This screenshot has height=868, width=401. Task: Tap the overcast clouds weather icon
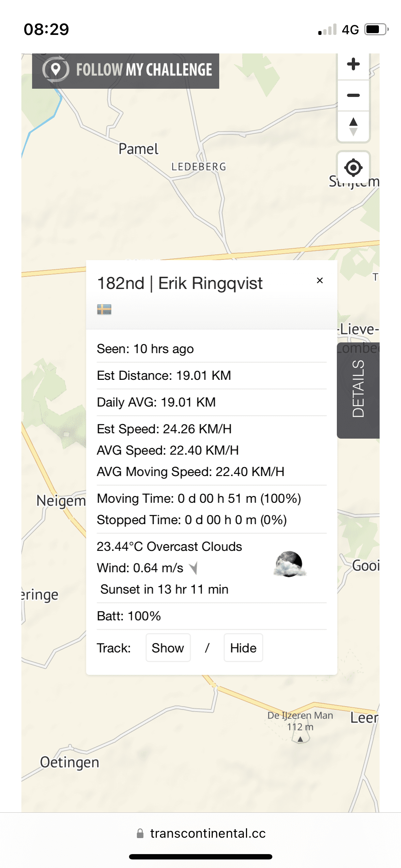(290, 564)
